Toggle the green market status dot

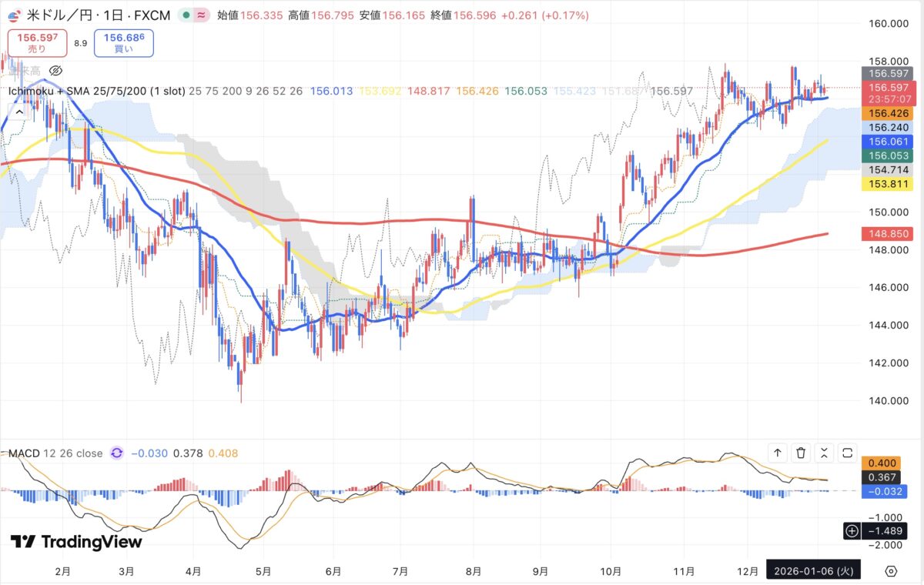pyautogui.click(x=186, y=15)
